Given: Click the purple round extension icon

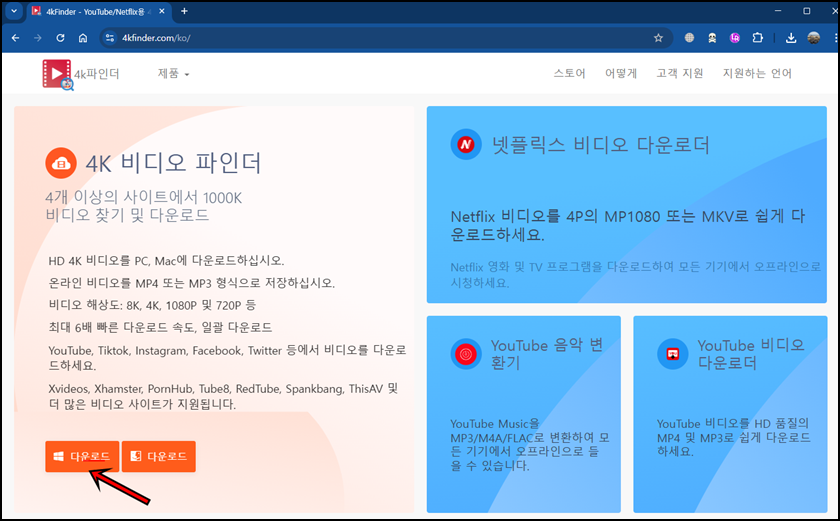Looking at the screenshot, I should click(734, 38).
